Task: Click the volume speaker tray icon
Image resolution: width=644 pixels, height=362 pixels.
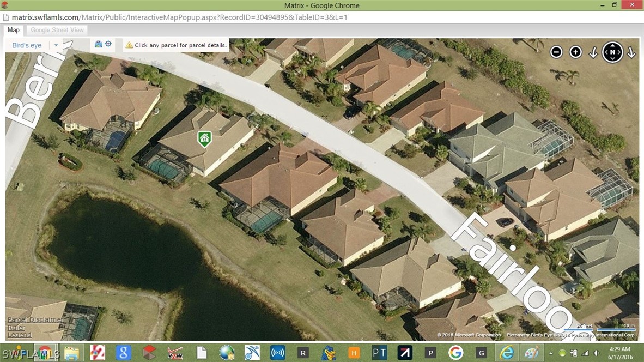Action: [597, 353]
